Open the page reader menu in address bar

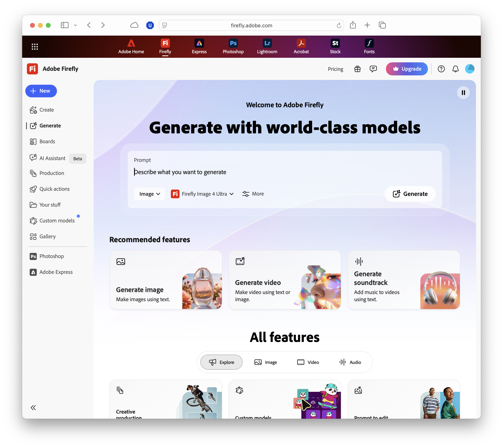pos(165,25)
